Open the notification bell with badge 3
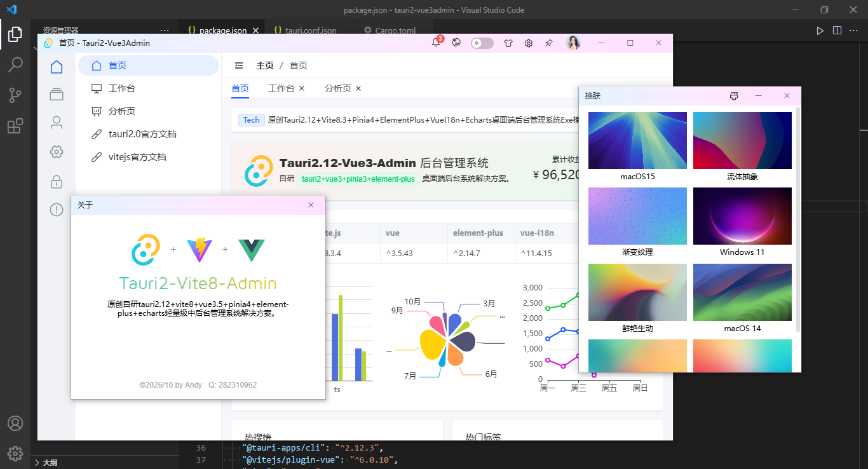The image size is (868, 469). (x=436, y=43)
